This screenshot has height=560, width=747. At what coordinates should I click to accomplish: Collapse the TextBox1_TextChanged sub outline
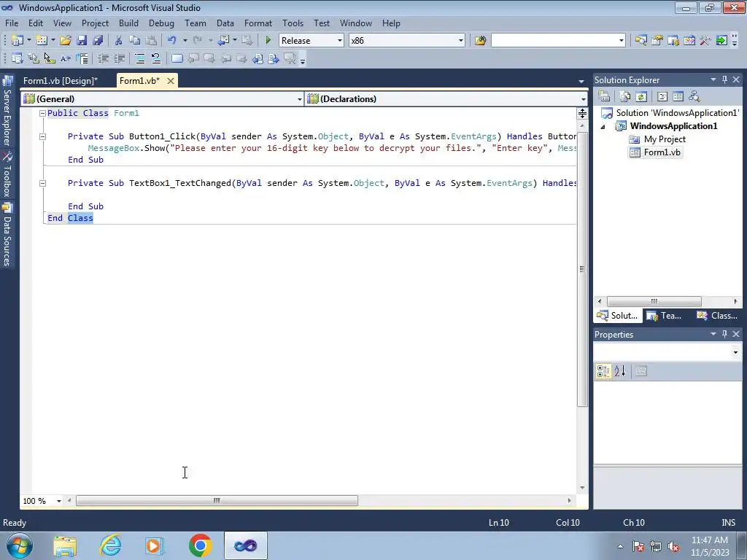click(x=42, y=183)
